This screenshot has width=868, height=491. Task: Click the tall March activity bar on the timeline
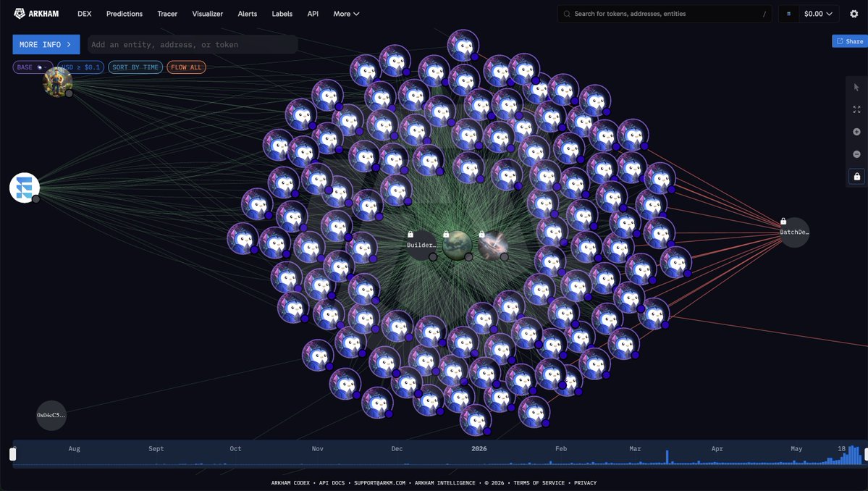[x=667, y=457]
